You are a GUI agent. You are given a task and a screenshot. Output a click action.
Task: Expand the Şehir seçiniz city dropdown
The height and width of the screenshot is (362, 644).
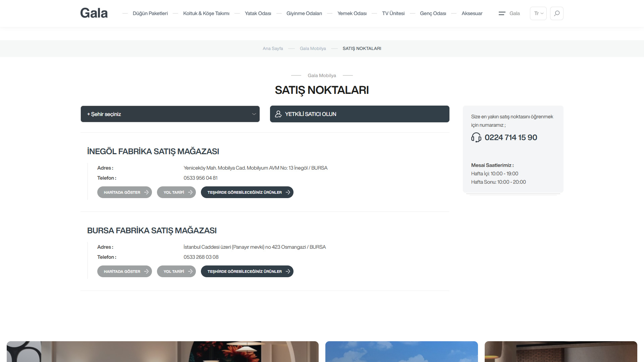(170, 114)
